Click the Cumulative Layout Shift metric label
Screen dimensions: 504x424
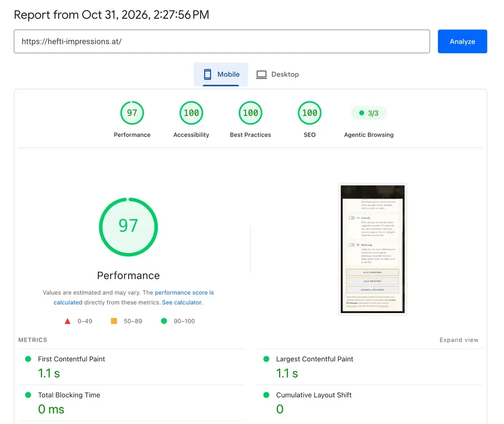coord(313,395)
